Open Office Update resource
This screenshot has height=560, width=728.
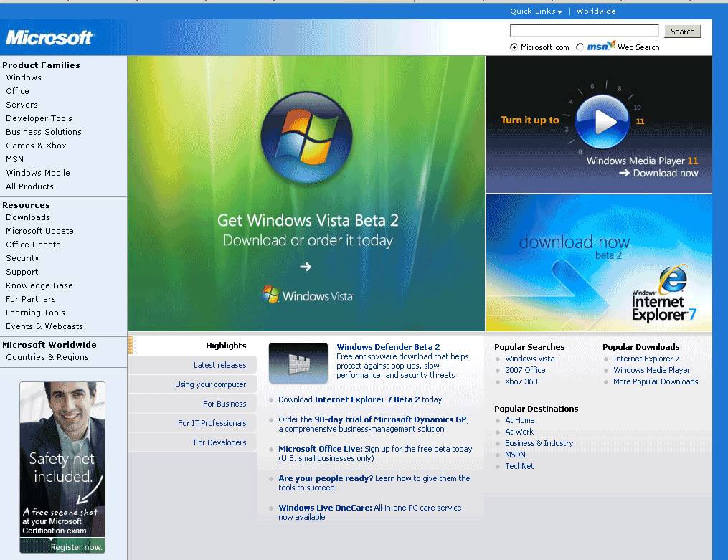coord(34,245)
